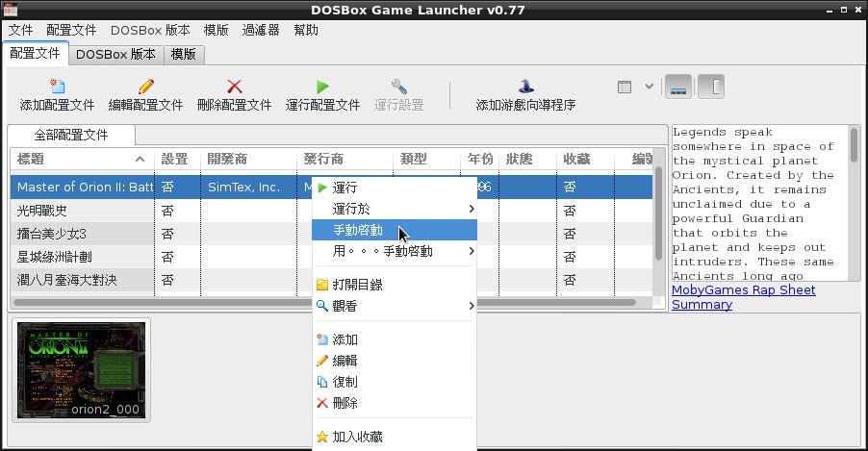Click the 收藏 column header
This screenshot has height=451, width=868.
585,160
